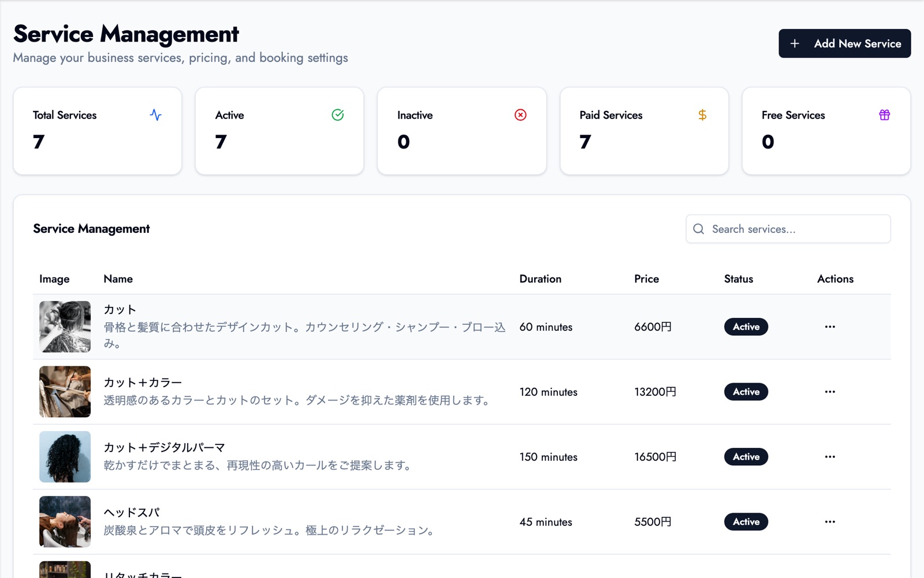Click the Status column header
Image resolution: width=924 pixels, height=578 pixels.
coord(738,279)
